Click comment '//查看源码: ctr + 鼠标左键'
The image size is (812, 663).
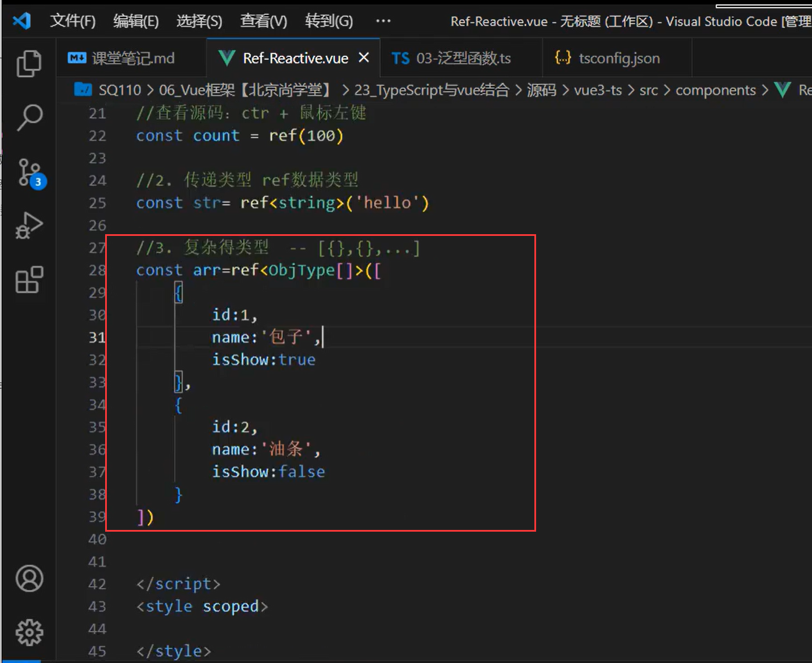251,113
